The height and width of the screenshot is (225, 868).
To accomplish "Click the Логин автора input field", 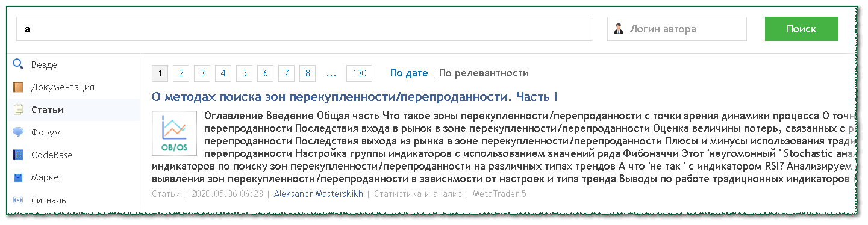I will click(677, 29).
